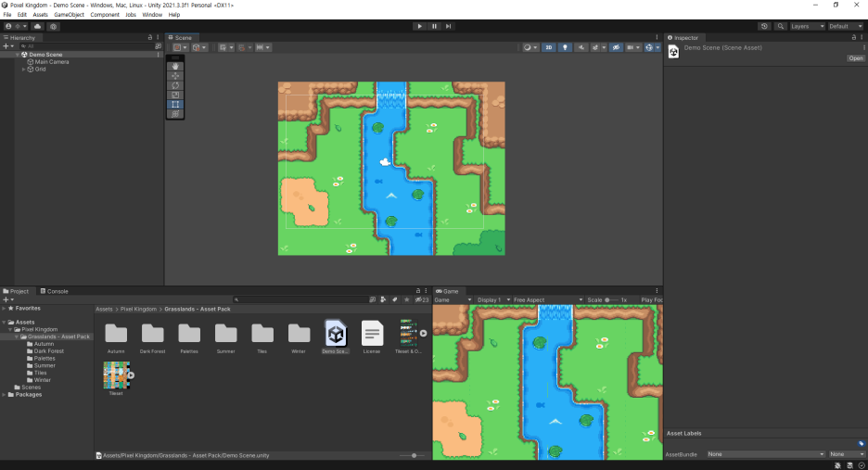Screen dimensions: 868x470
Task: Expand the Grid object in Hierarchy
Action: tap(23, 70)
